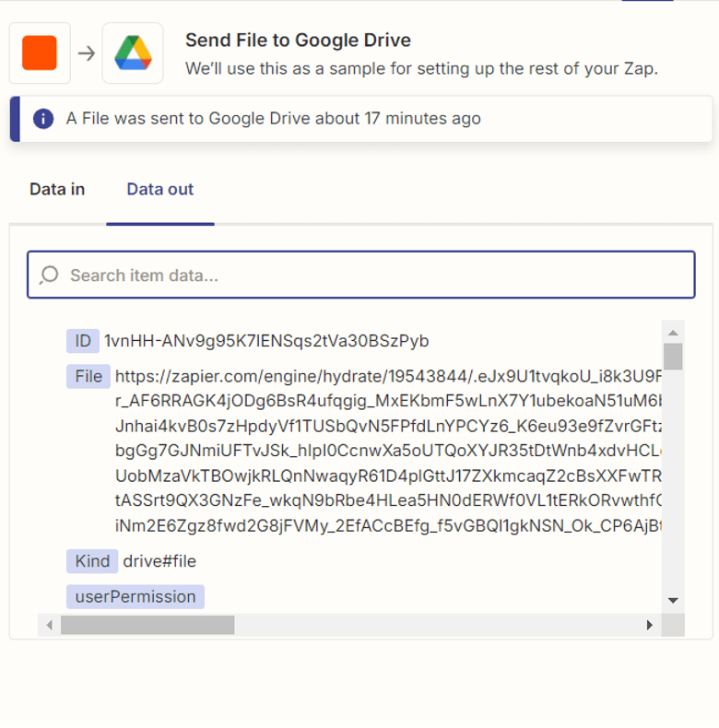Click the blue info icon in the banner
Viewport: 719px width, 728px height.
(42, 119)
